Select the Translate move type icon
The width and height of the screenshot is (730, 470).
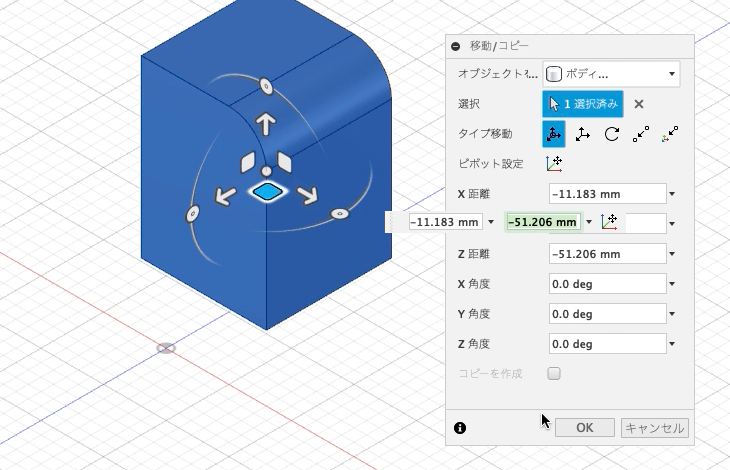click(582, 134)
